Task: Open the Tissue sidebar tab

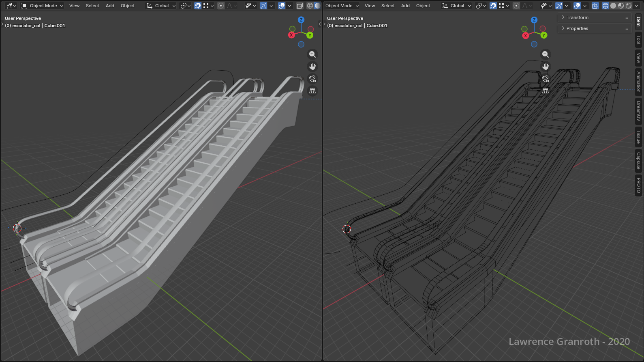Action: point(638,137)
